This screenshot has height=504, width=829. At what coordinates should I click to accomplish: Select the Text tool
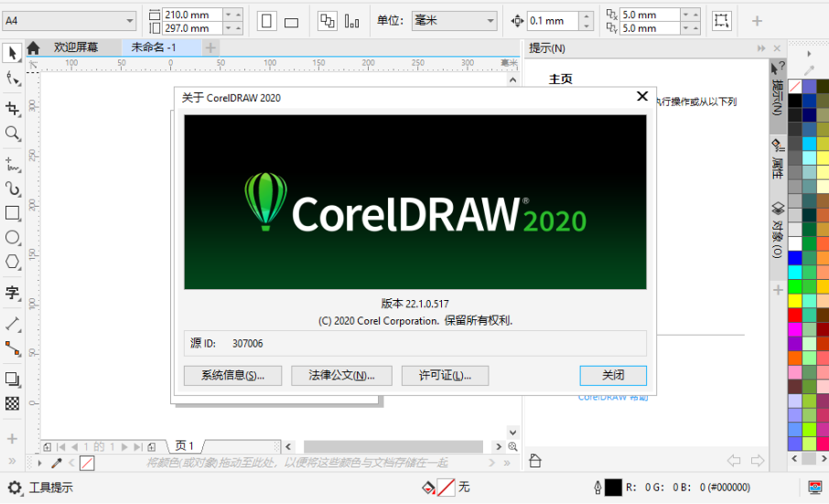pos(12,292)
